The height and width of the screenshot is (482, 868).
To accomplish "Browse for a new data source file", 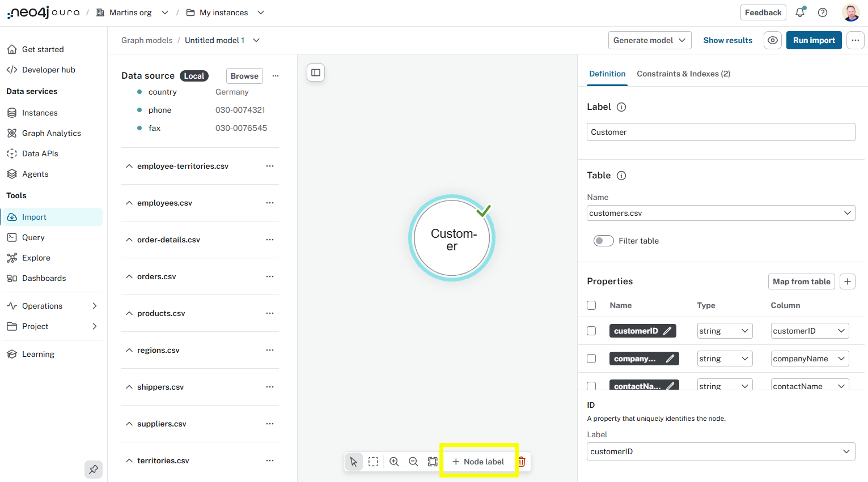I will coord(244,75).
